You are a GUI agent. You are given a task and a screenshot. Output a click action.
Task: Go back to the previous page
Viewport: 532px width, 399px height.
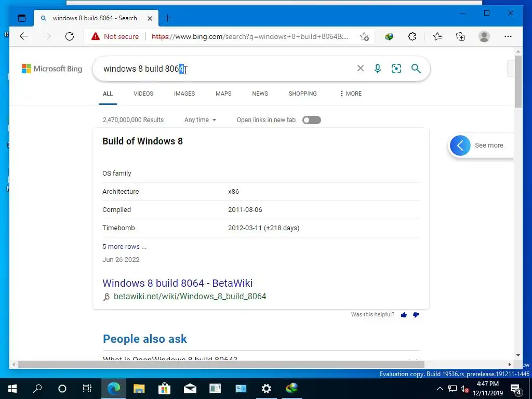pos(24,36)
